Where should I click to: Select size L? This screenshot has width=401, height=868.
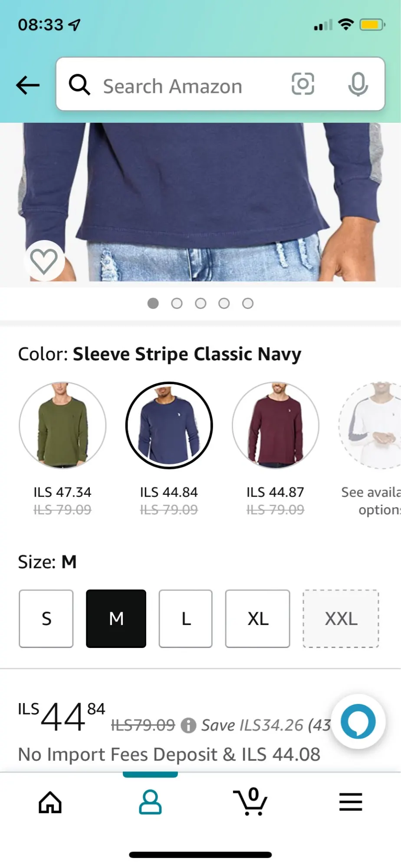tap(186, 618)
